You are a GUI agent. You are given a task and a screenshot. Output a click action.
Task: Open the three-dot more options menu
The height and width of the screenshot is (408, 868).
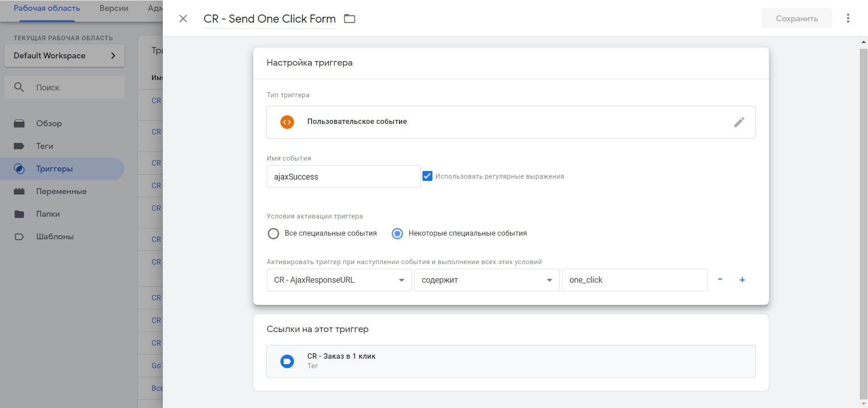click(848, 18)
